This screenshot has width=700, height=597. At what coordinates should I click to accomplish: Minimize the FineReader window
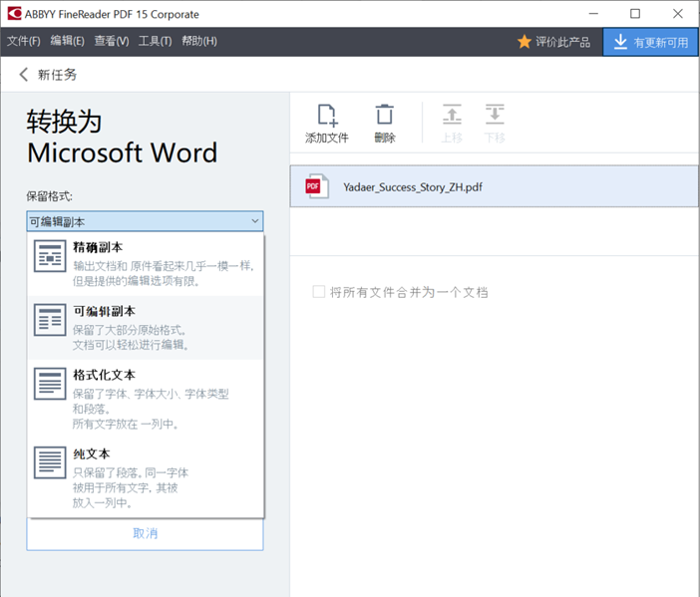pos(593,14)
